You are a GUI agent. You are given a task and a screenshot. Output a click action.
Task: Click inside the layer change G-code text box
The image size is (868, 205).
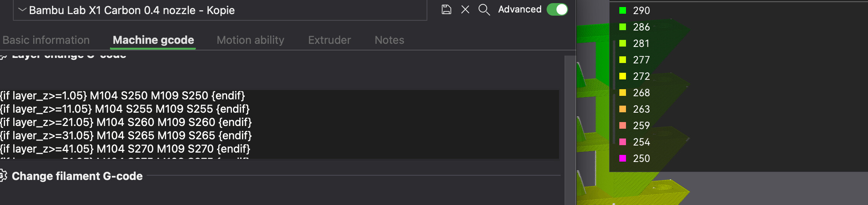(279, 124)
